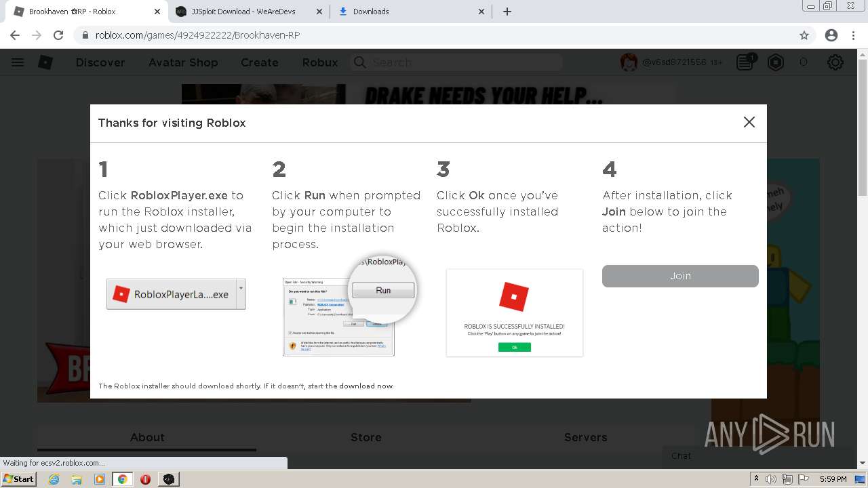Screen dimensions: 868x488
Task: Click the Robux balance zero icon
Action: pyautogui.click(x=804, y=62)
